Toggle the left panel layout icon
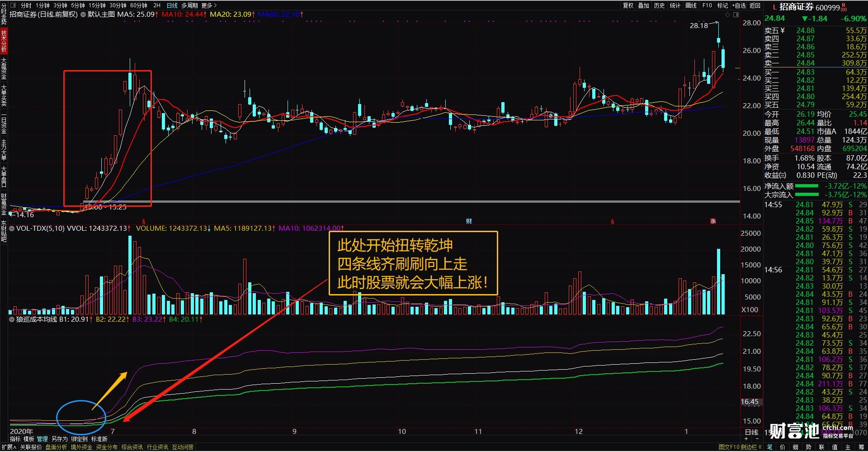Image resolution: width=868 pixels, height=452 pixels. [x=12, y=5]
